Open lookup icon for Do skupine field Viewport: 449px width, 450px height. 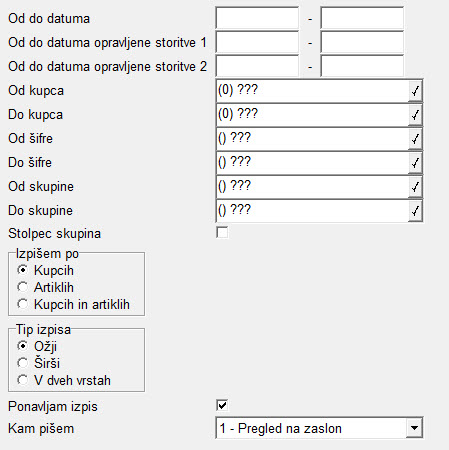tap(415, 211)
